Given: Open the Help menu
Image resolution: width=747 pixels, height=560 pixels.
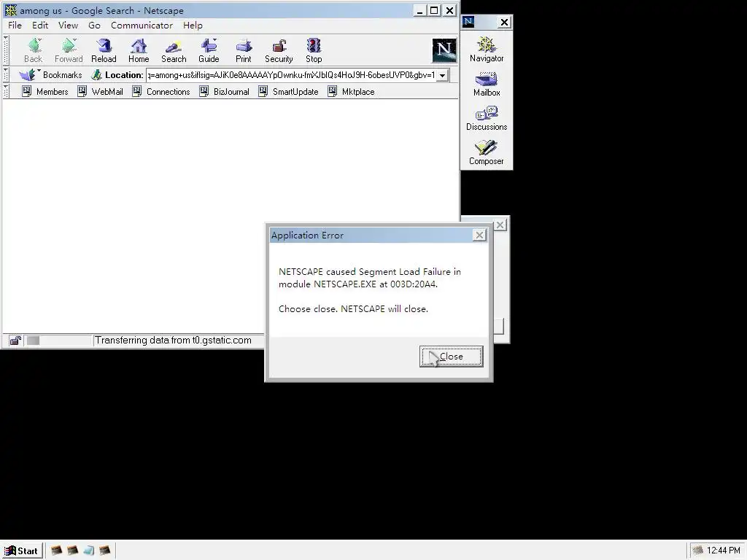Looking at the screenshot, I should [193, 26].
